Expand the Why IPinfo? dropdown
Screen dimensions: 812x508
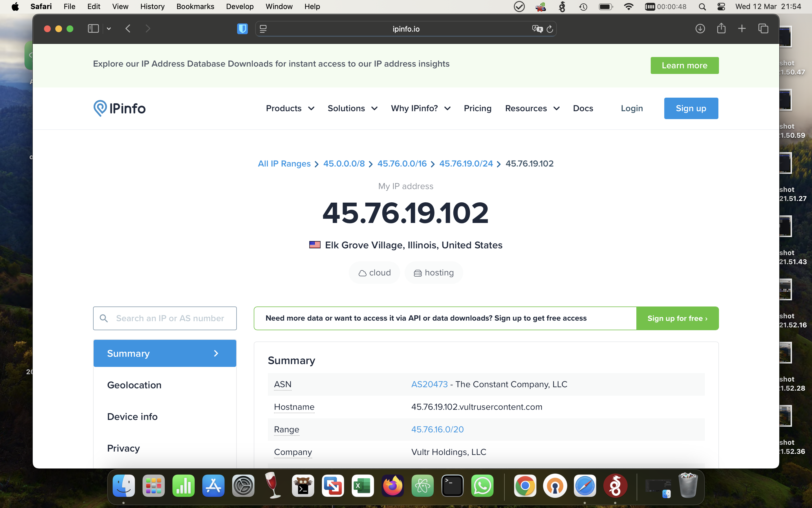pos(421,108)
